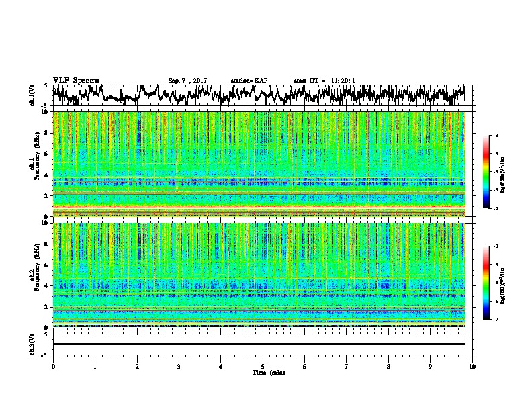
Task: Click the "station=KAP" header text
Action: [x=249, y=81]
